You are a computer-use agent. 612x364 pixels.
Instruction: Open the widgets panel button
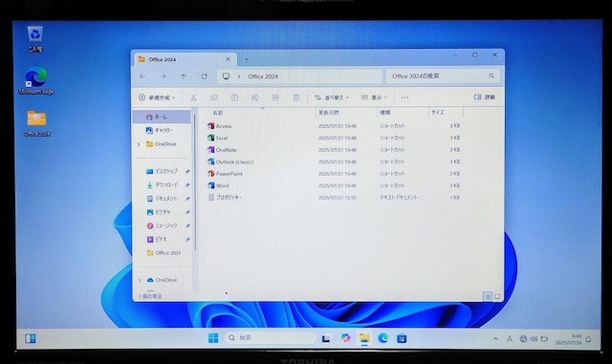pyautogui.click(x=31, y=338)
